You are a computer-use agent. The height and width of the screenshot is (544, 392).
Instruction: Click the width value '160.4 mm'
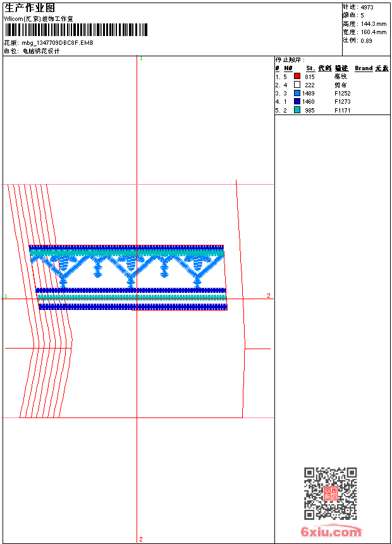[374, 32]
